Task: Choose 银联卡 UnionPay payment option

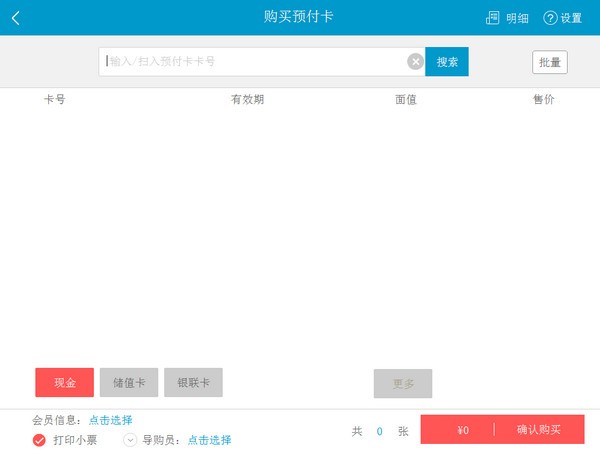Action: pyautogui.click(x=193, y=383)
